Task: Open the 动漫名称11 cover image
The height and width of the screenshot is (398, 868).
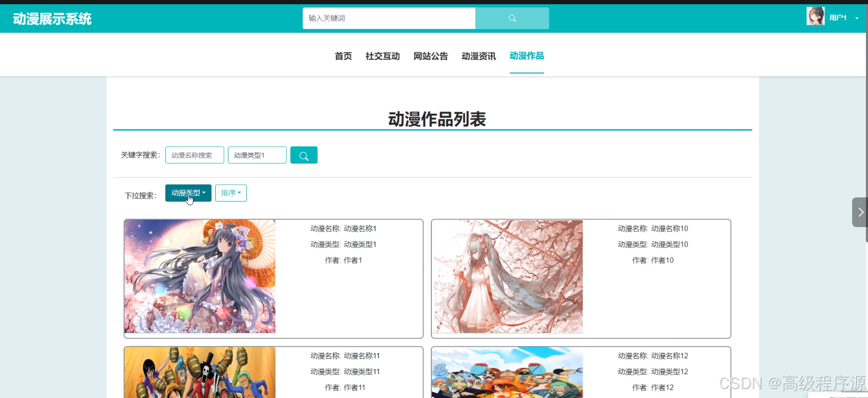Action: click(200, 372)
